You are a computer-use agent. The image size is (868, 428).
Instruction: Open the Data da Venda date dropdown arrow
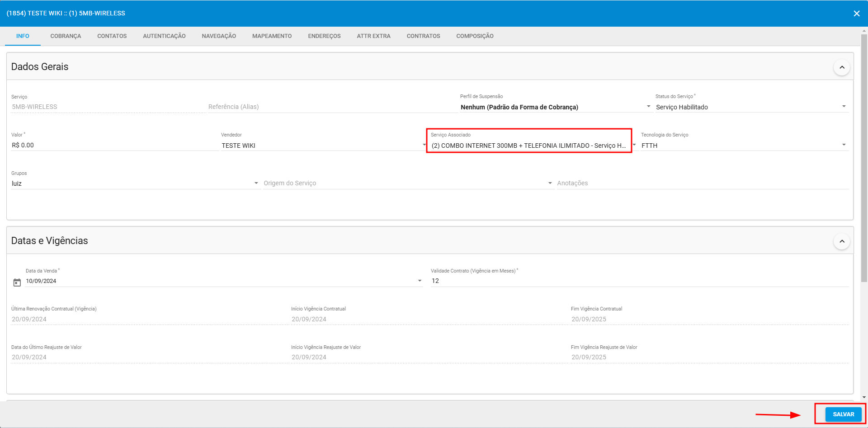click(x=420, y=281)
